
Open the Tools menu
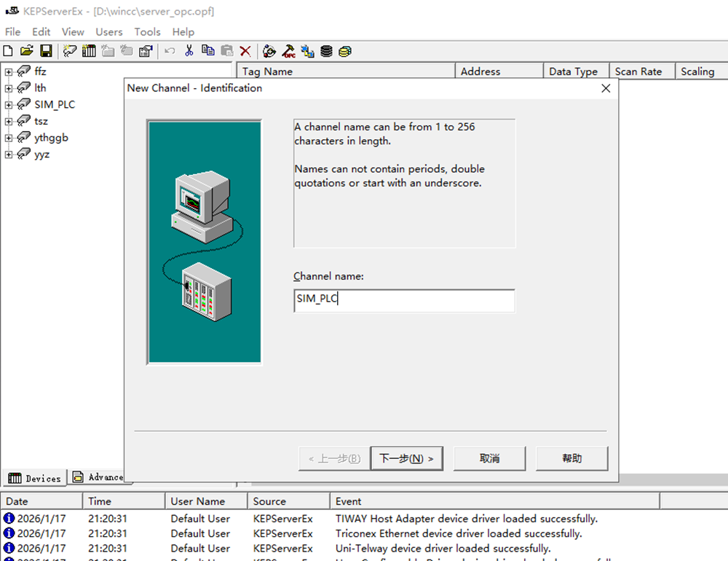click(147, 32)
